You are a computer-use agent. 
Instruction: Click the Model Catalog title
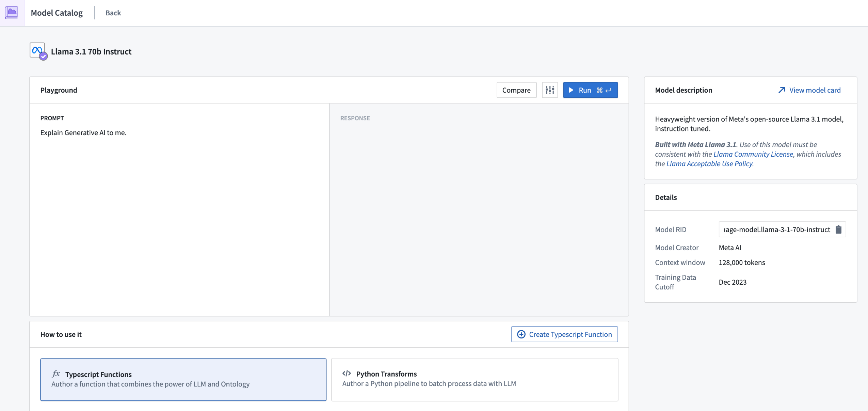point(57,13)
